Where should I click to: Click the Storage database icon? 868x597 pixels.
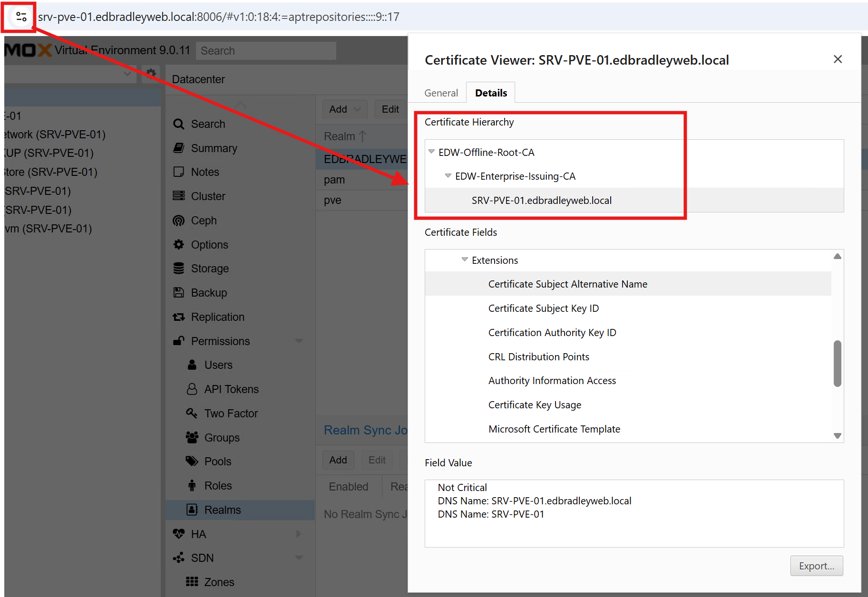coord(179,269)
